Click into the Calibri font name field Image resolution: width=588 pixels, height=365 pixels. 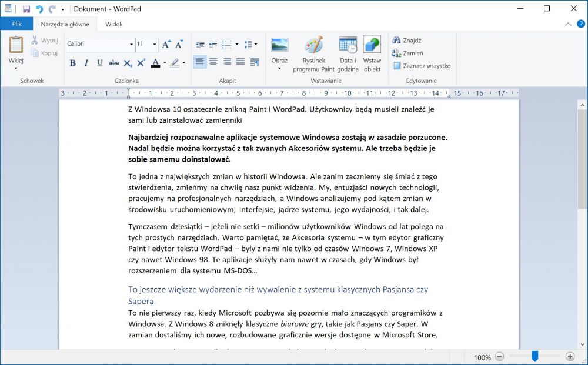(x=97, y=44)
